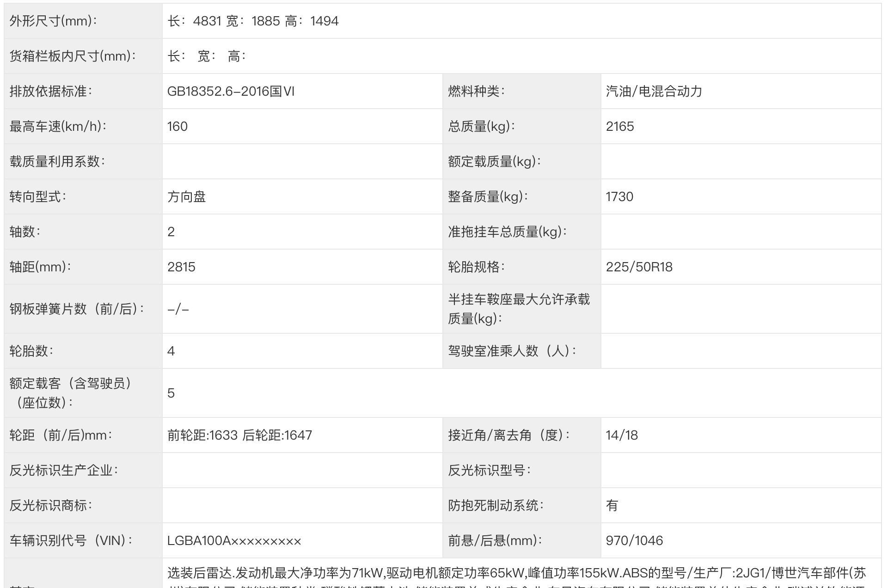This screenshot has height=588, width=894.
Task: Click the 外形尺寸(mm) label
Action: pyautogui.click(x=53, y=21)
